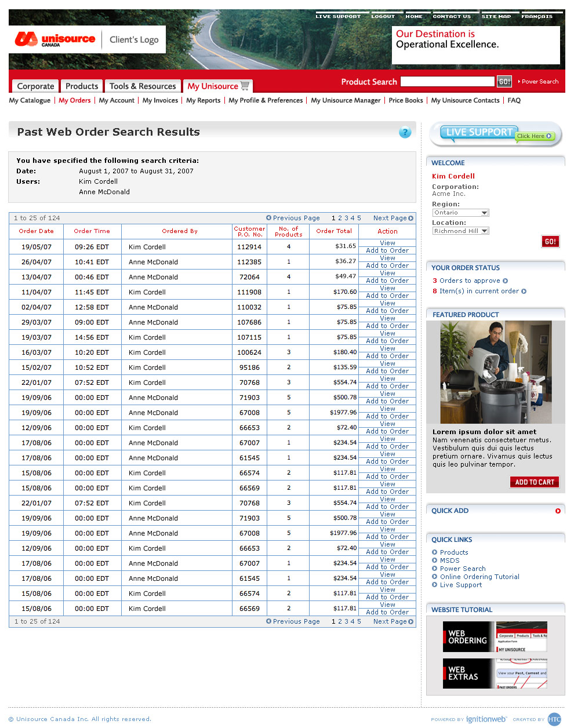Click the blue help question mark icon
574x728 pixels.
click(x=405, y=133)
